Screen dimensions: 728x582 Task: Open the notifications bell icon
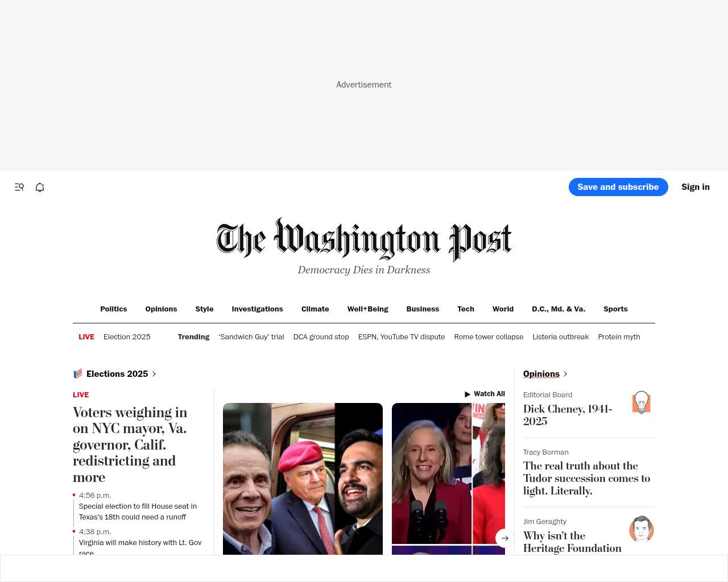(x=40, y=187)
